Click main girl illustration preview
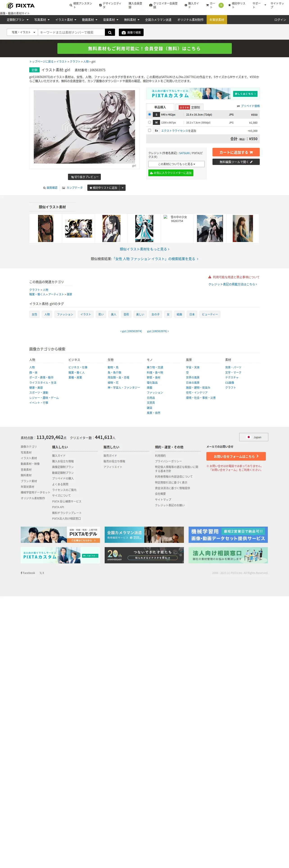The image size is (289, 868). click(84, 127)
